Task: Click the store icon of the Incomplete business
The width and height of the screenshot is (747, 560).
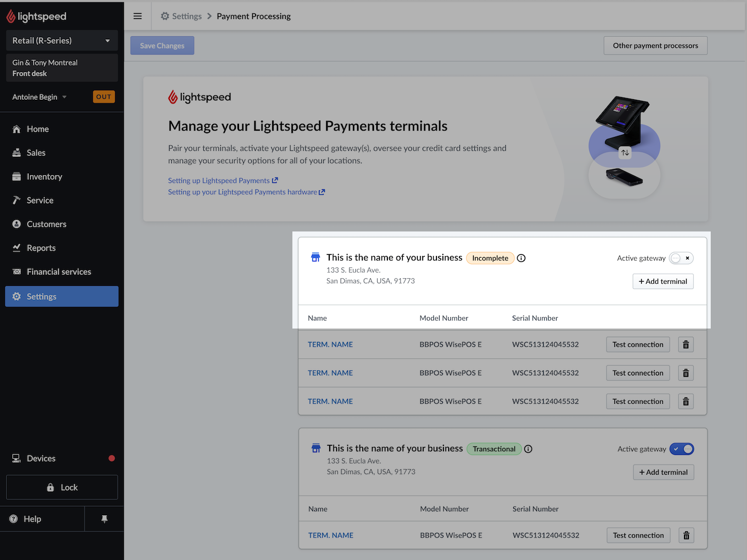Action: pyautogui.click(x=315, y=258)
